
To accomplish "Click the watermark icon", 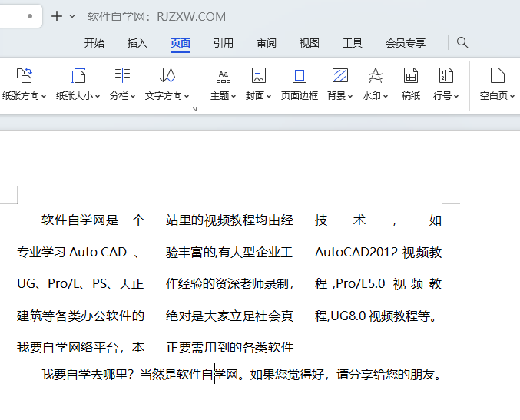I will click(x=375, y=75).
